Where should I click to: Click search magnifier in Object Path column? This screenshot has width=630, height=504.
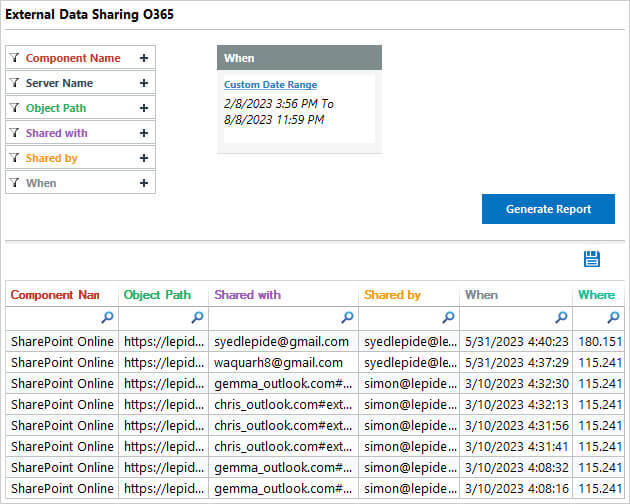click(x=197, y=318)
